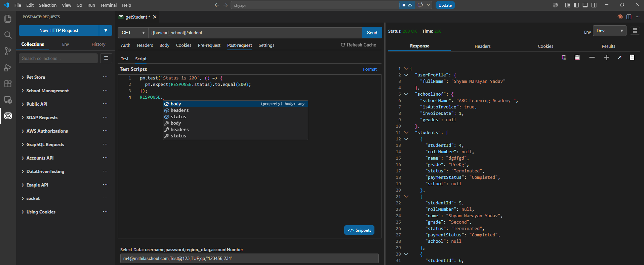
Task: Toggle the secondary side bar visibility
Action: click(x=594, y=5)
